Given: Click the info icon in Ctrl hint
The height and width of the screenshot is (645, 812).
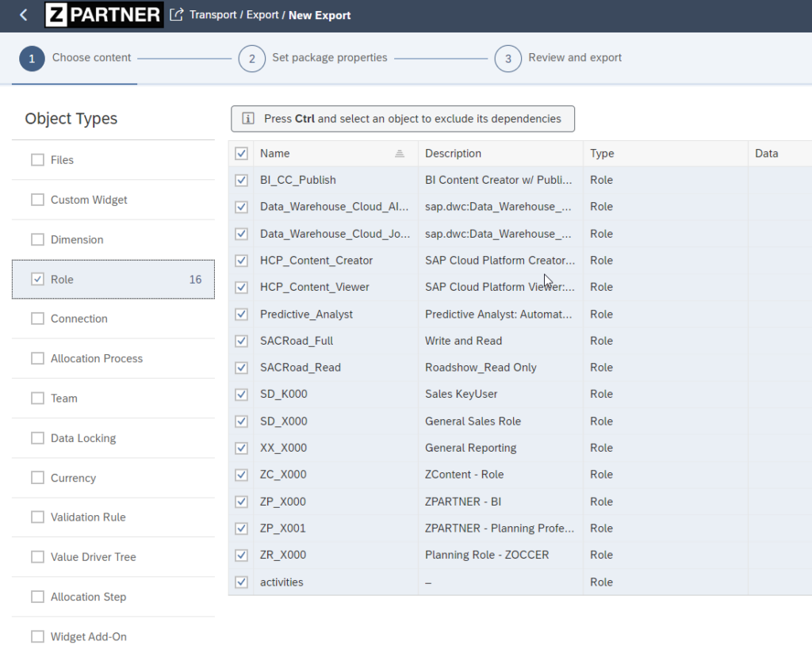Looking at the screenshot, I should [248, 119].
